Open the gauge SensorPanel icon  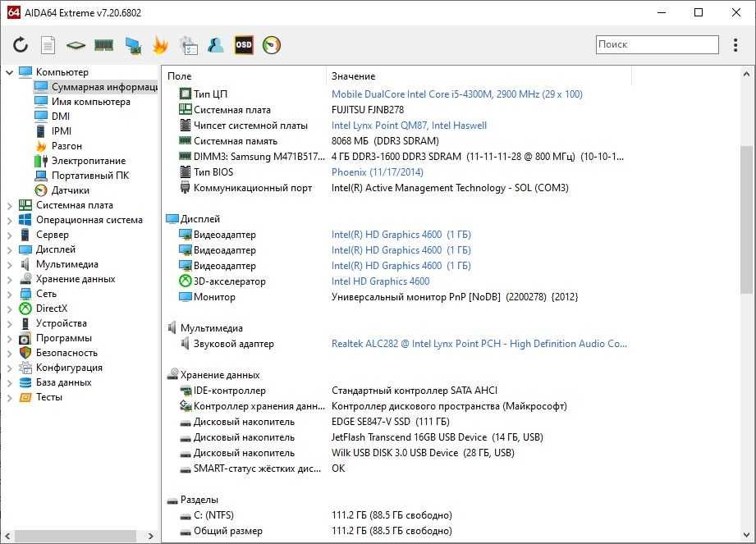(272, 45)
